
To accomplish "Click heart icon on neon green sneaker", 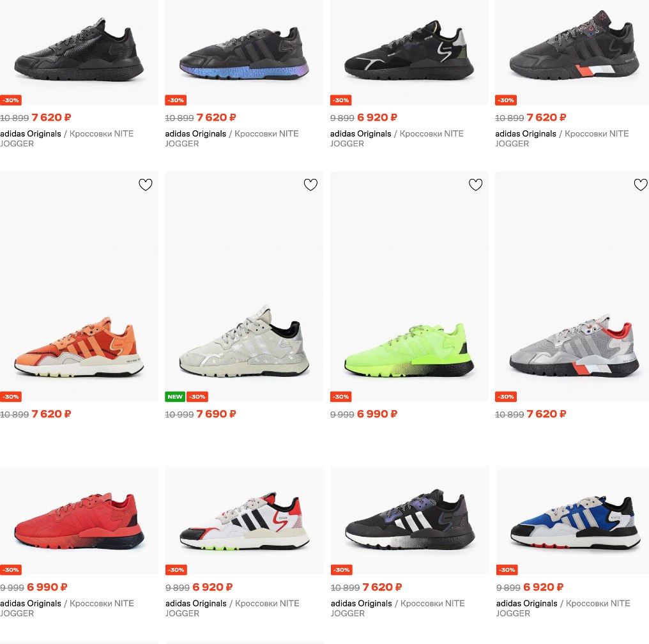I will point(476,185).
